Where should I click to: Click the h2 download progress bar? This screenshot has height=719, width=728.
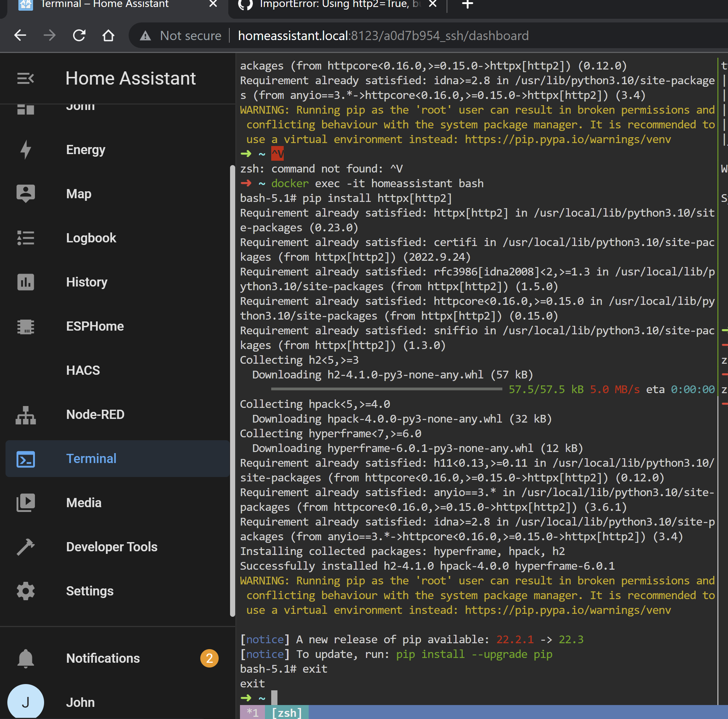(x=387, y=389)
